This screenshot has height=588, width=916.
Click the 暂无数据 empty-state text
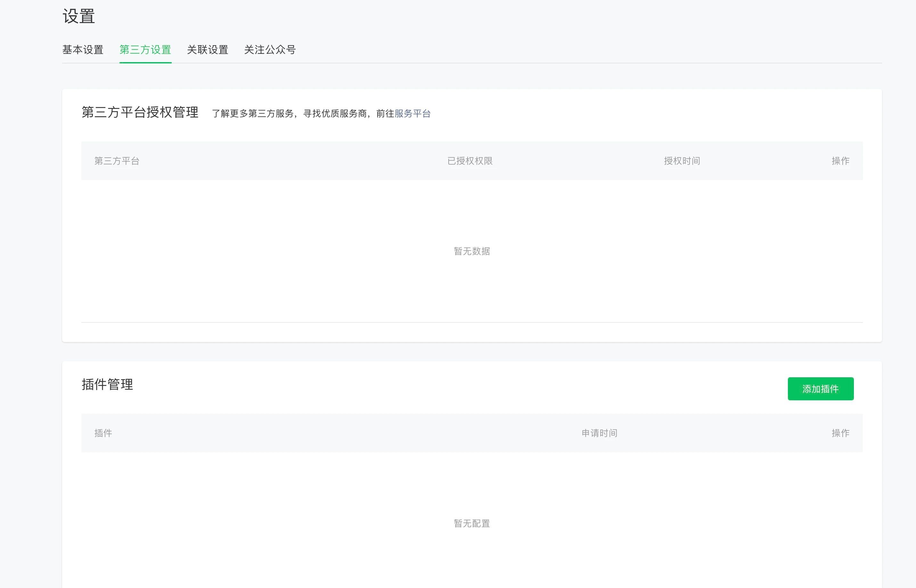471,251
